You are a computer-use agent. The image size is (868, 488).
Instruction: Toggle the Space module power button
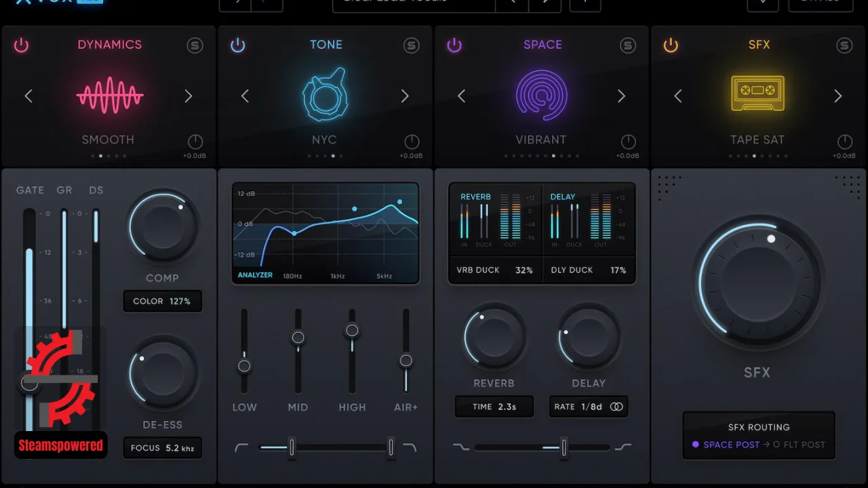coord(454,45)
